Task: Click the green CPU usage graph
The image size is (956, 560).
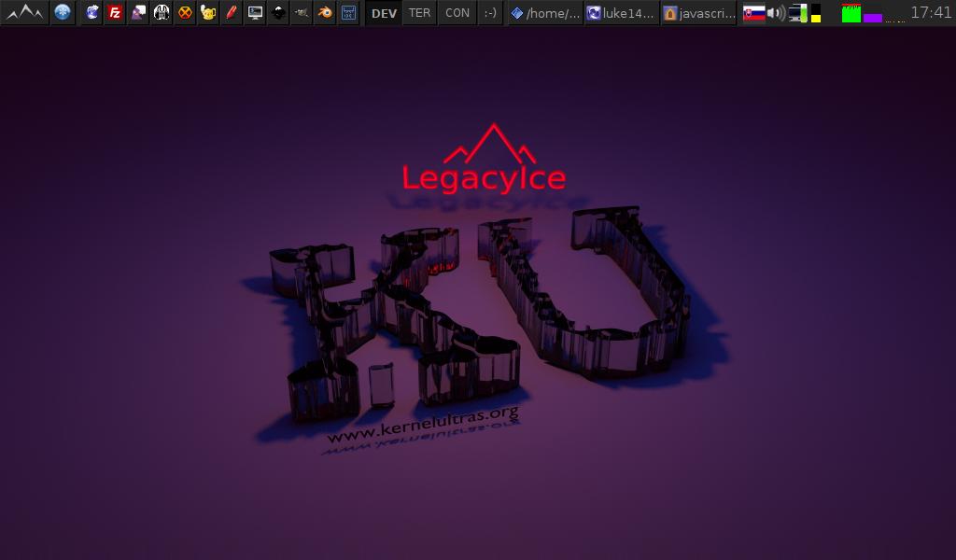Action: [x=851, y=13]
